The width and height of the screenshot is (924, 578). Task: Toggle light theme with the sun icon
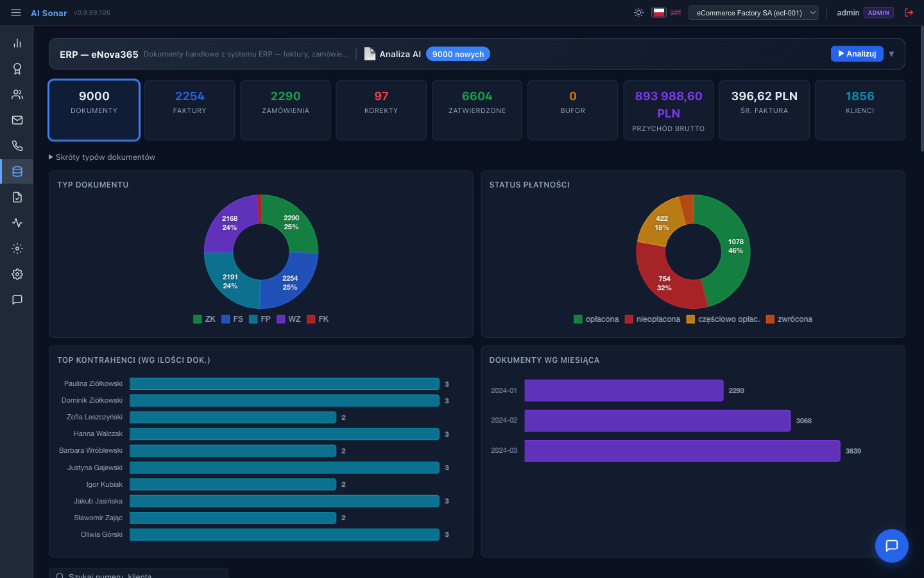638,12
